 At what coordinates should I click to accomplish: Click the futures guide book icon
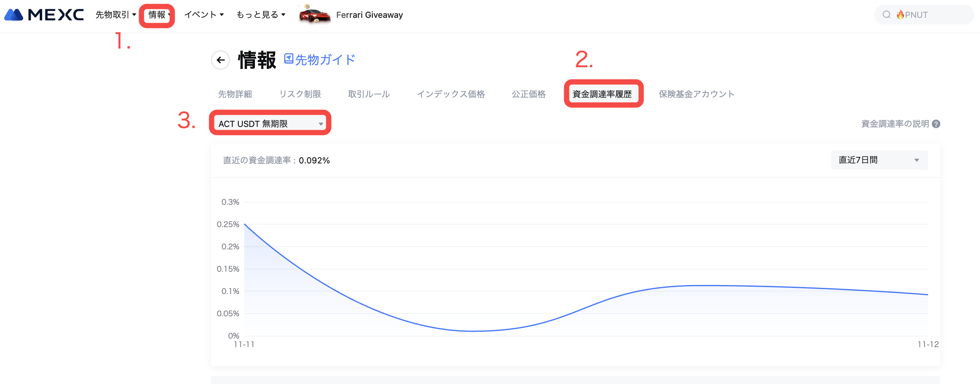tap(289, 59)
